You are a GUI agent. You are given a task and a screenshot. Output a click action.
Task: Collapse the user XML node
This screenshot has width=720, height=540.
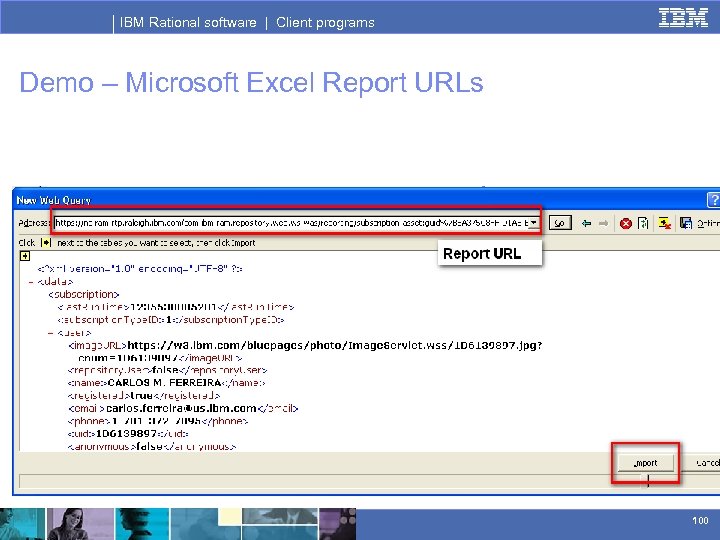pos(51,332)
